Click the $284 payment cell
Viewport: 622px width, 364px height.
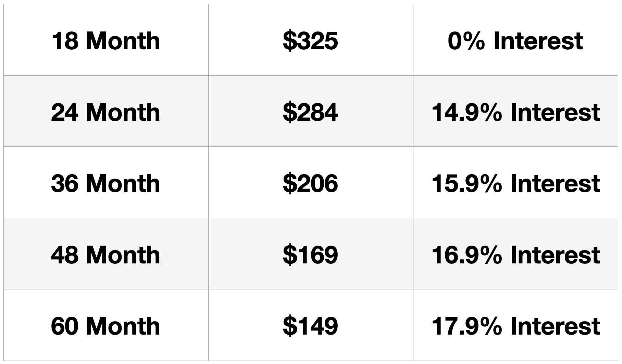click(x=310, y=112)
